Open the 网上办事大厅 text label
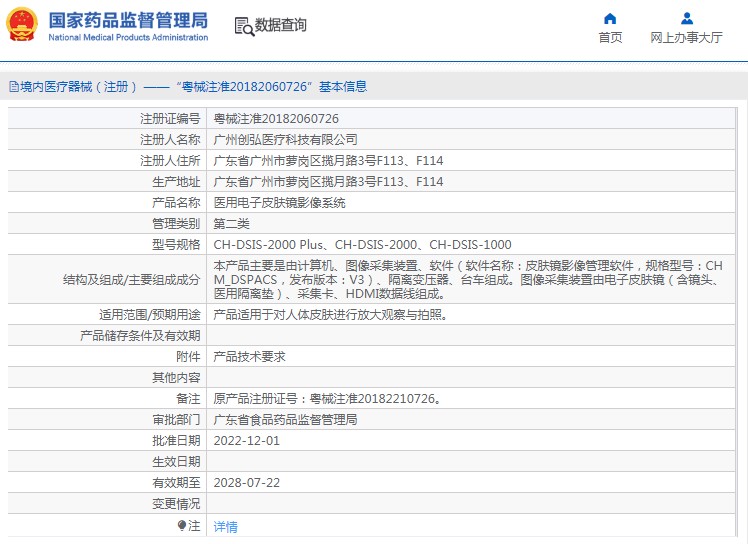The height and width of the screenshot is (544, 748). pyautogui.click(x=686, y=38)
